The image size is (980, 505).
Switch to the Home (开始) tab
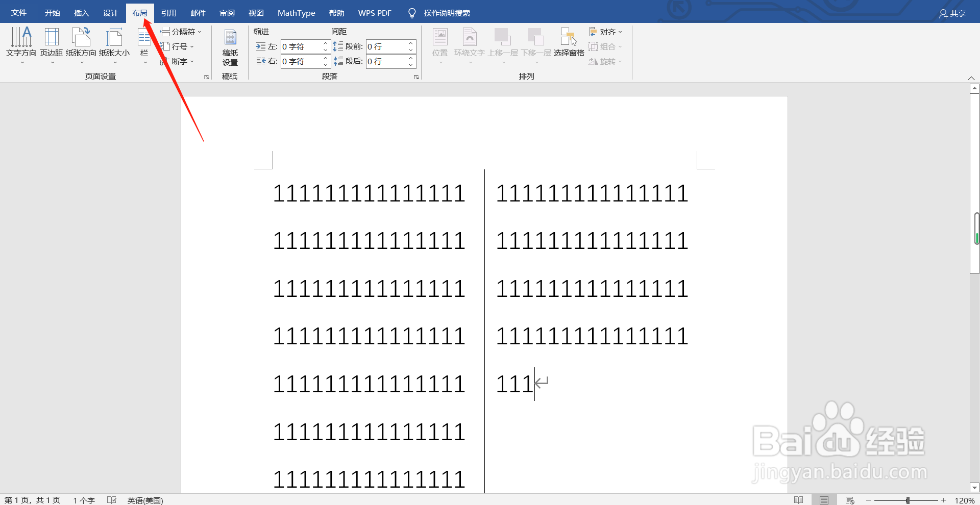[52, 13]
